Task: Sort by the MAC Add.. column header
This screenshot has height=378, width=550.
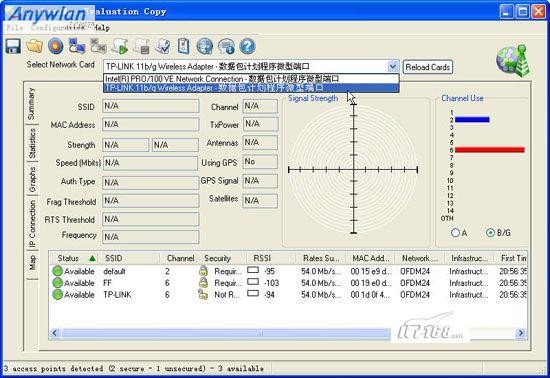Action: [371, 258]
